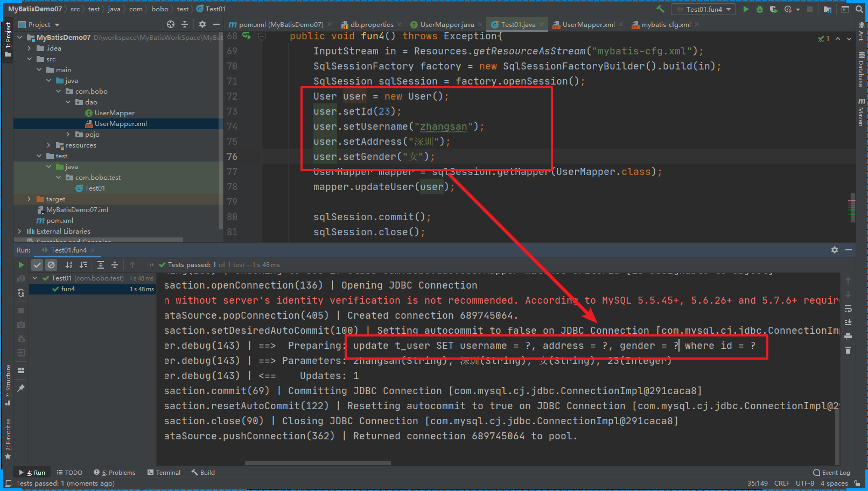Open Project Structure from the folder icon
Screen dimensions: 868x491
coord(828,9)
